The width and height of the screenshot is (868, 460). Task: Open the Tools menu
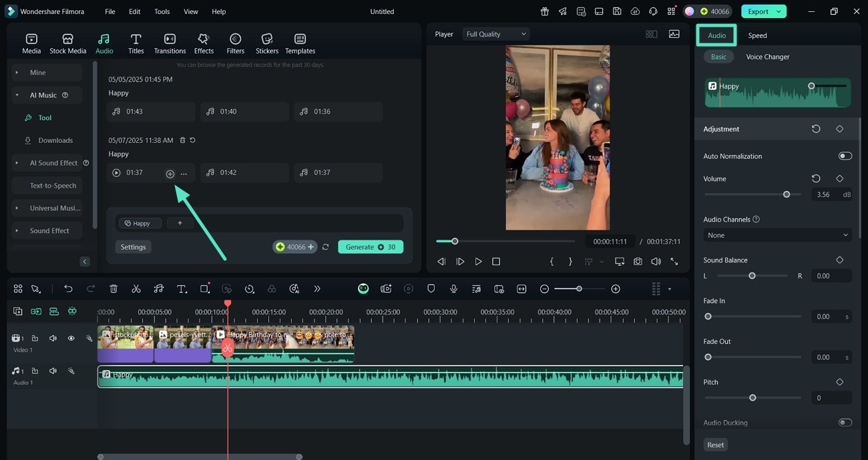point(162,11)
